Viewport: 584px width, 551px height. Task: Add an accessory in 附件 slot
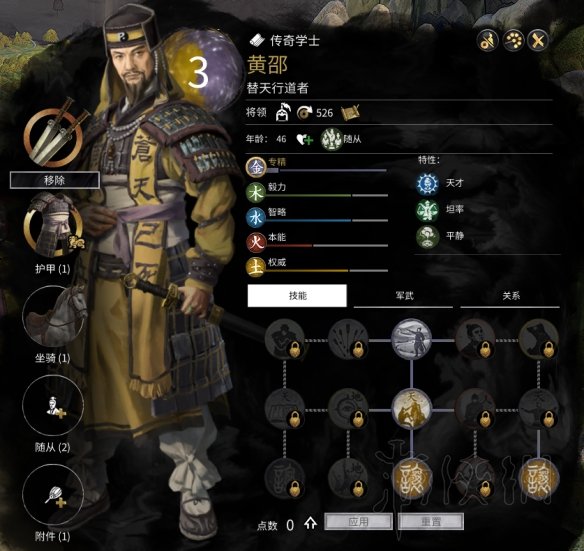click(x=53, y=494)
